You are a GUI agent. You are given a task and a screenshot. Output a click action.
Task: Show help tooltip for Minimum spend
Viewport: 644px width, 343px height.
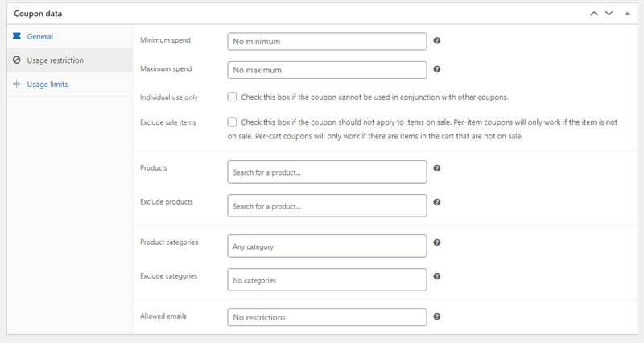[x=437, y=41]
